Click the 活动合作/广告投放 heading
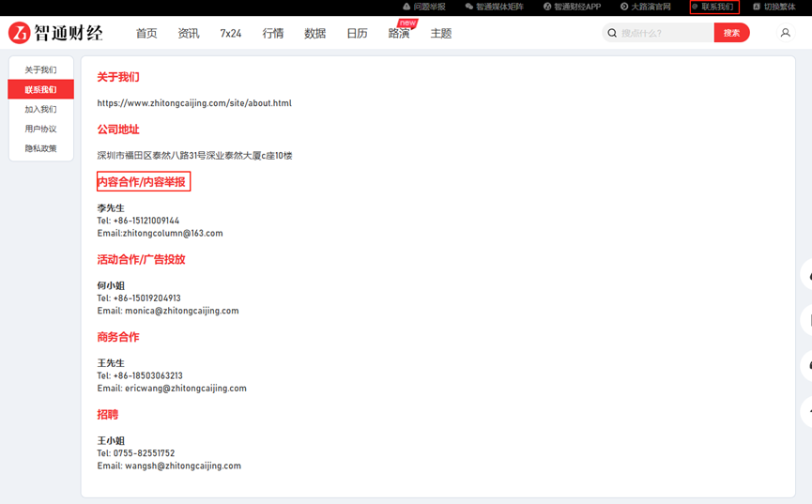 [141, 260]
